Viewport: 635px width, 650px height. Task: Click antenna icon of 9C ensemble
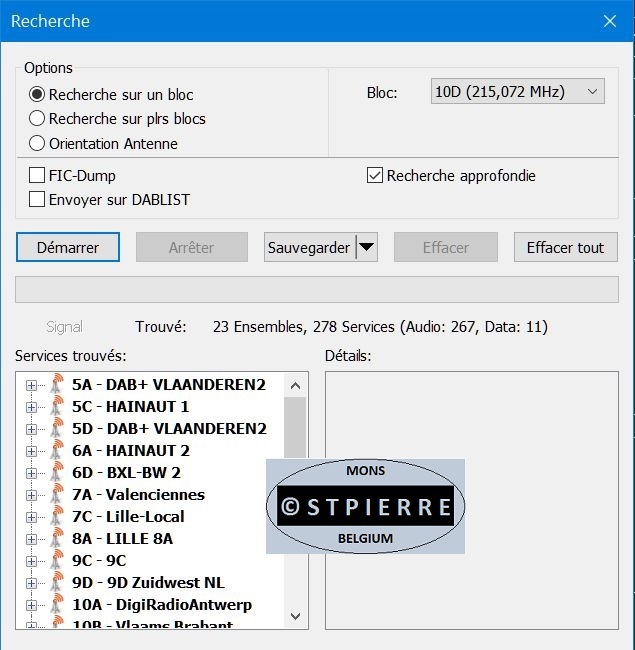point(57,559)
